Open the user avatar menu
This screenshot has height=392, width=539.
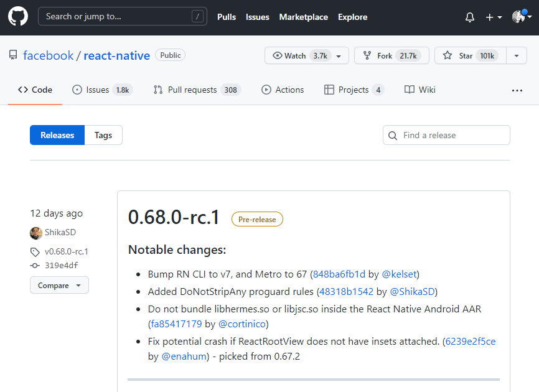click(522, 17)
